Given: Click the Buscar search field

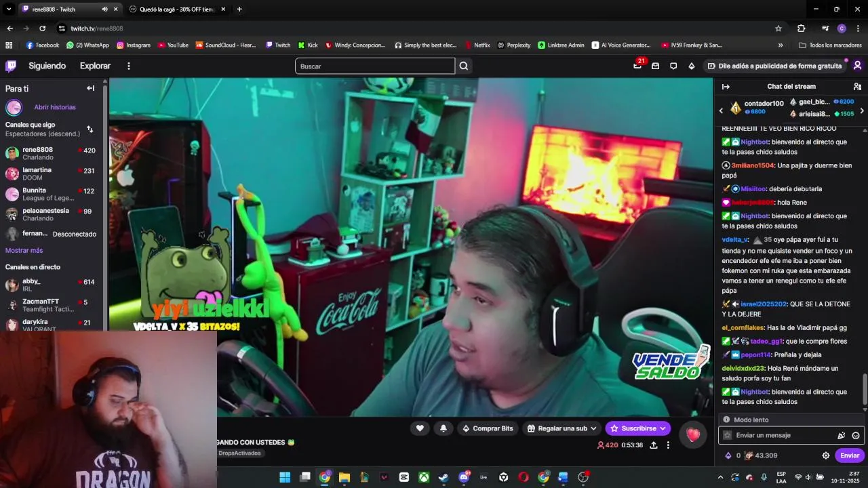Looking at the screenshot, I should pyautogui.click(x=375, y=66).
